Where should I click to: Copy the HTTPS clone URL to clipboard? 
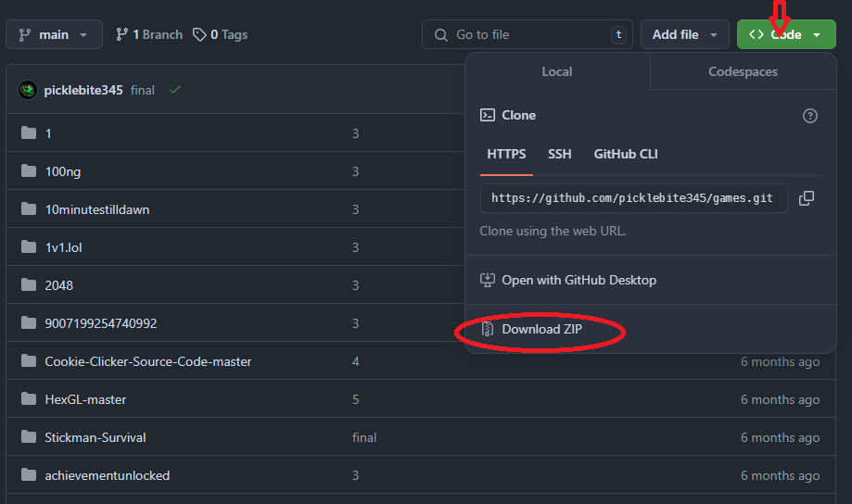[x=807, y=198]
